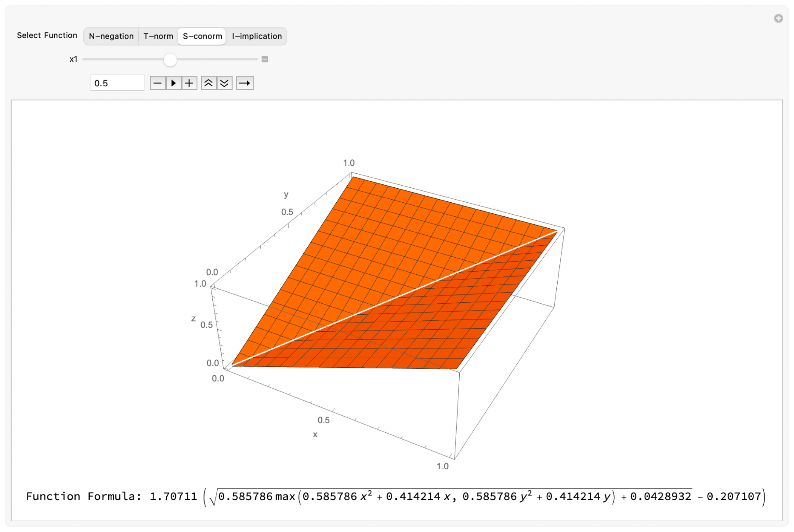Click the z axis label on plot
The height and width of the screenshot is (532, 794).
pos(193,318)
